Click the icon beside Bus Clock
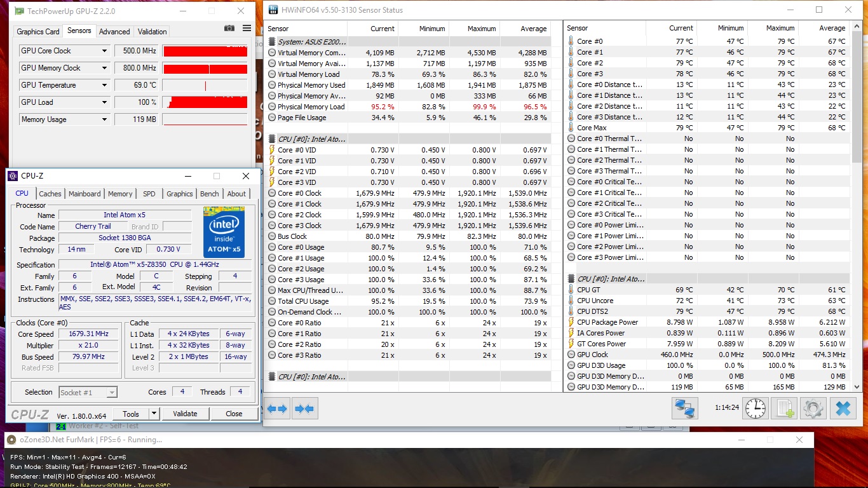The width and height of the screenshot is (868, 488). coord(272,236)
